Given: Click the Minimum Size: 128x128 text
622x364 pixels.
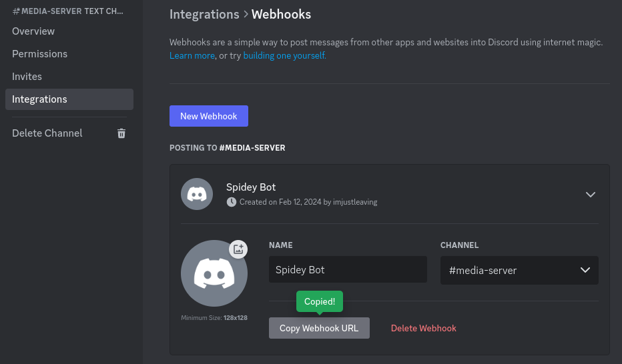Looking at the screenshot, I should pos(214,317).
